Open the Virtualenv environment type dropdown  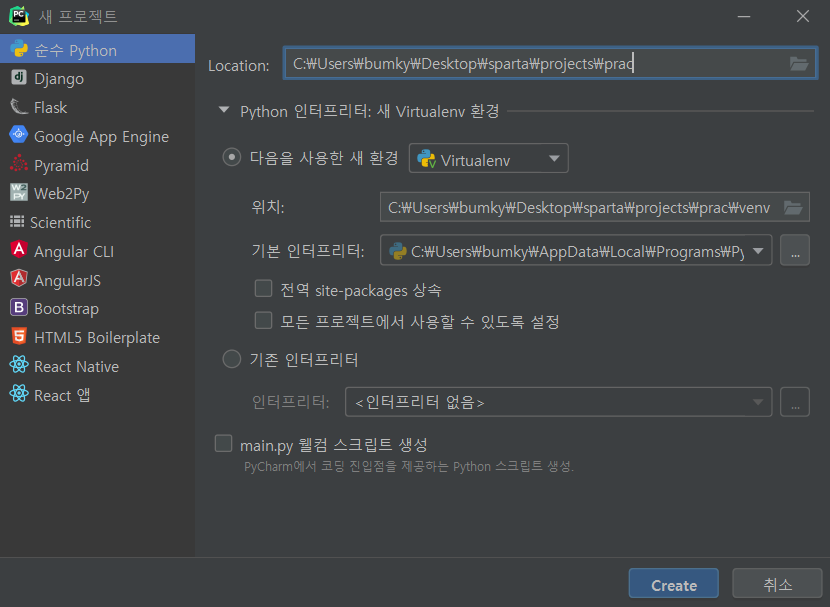click(489, 158)
